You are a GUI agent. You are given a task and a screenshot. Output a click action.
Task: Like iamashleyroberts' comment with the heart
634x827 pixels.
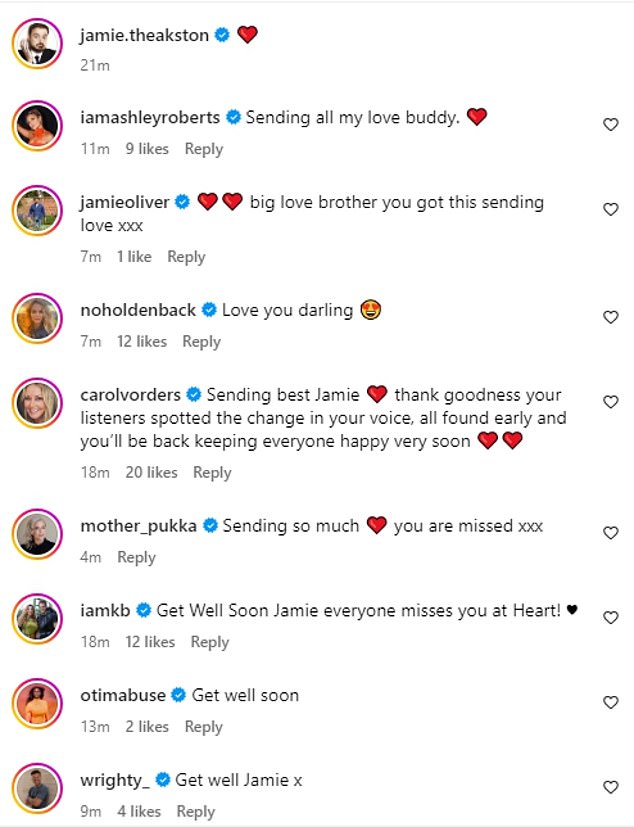(610, 125)
